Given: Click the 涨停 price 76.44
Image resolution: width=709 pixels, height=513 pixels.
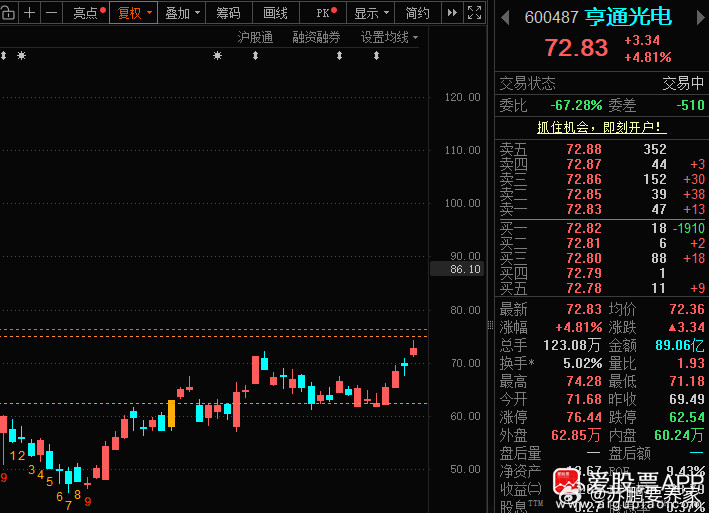Looking at the screenshot, I should pyautogui.click(x=584, y=417).
